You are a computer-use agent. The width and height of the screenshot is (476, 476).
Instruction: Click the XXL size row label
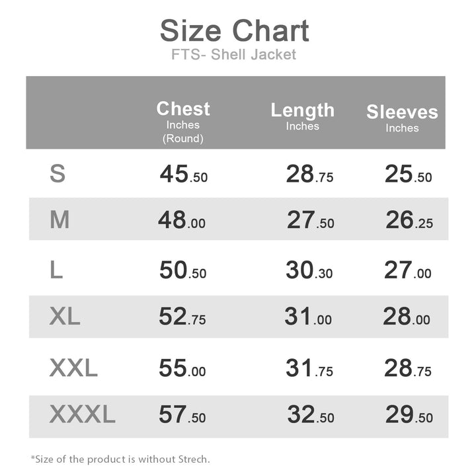73,368
